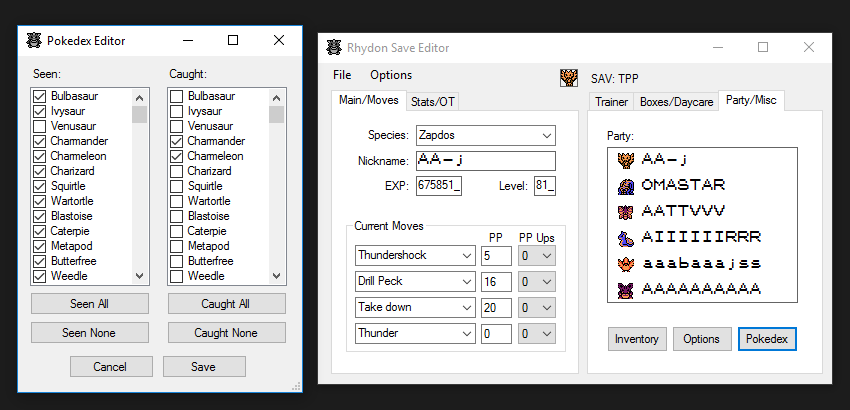Click the Thunder PP field
Screen dimensions: 850x410
[x=496, y=334]
